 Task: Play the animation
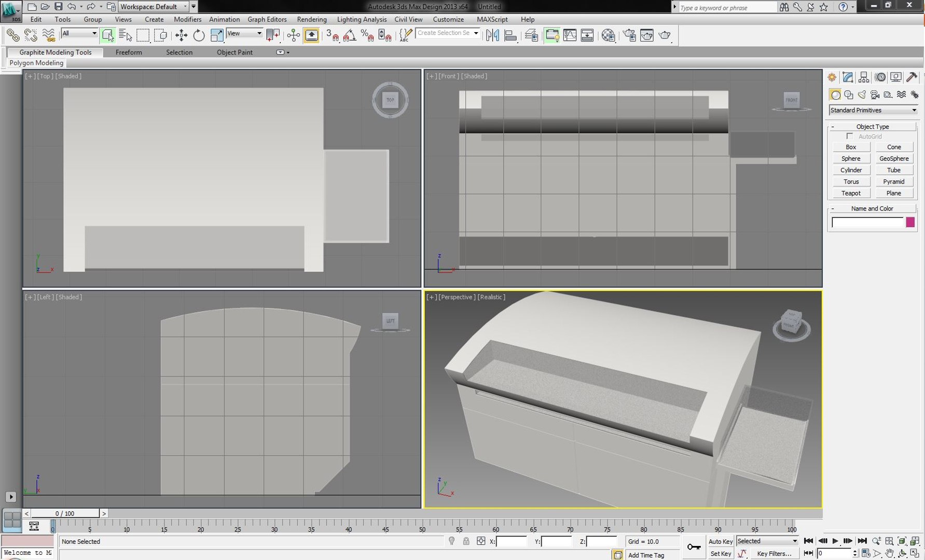pos(835,541)
